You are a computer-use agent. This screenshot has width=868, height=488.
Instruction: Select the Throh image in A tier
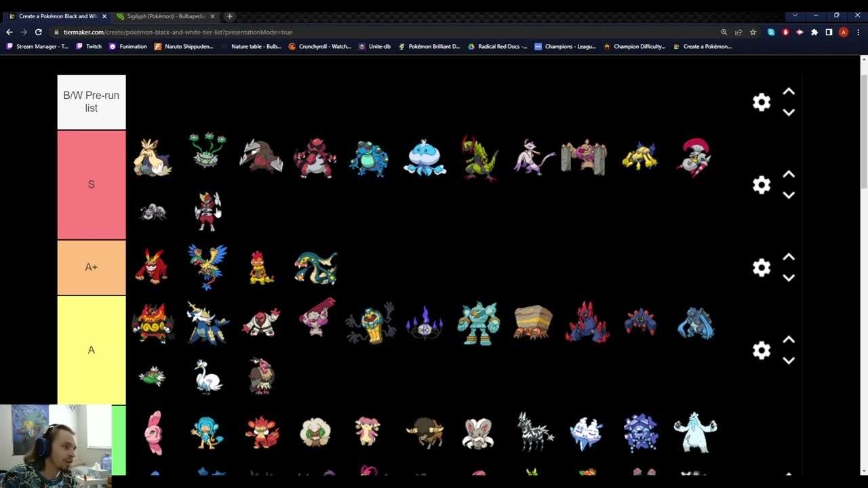[261, 323]
